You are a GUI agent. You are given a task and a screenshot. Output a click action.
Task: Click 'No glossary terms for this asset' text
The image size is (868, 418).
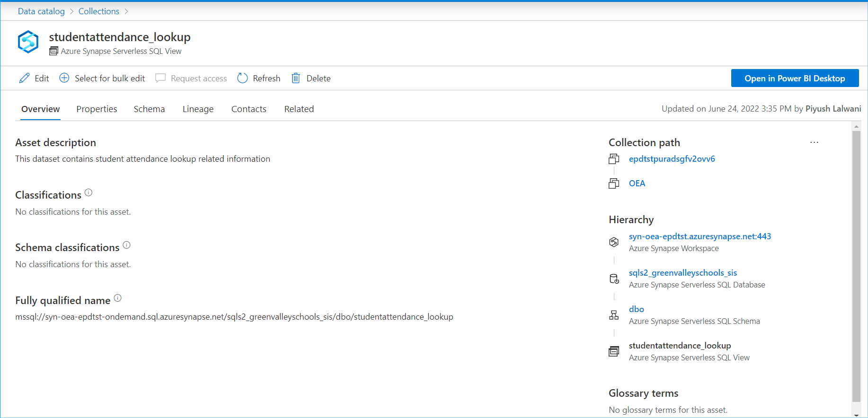(x=668, y=410)
